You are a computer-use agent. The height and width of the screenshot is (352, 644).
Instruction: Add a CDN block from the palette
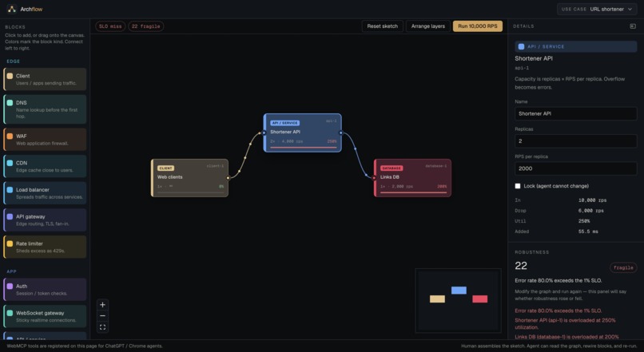tap(45, 166)
